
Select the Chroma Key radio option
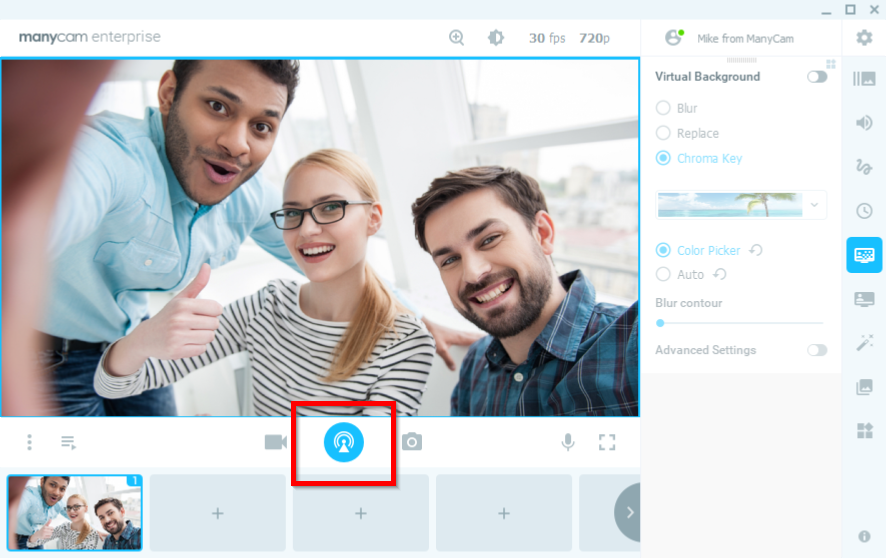click(x=663, y=158)
